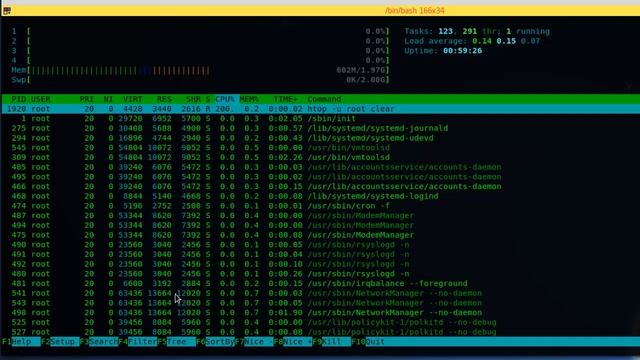
Task: Click the Uptime value 00:59:26
Action: click(462, 51)
